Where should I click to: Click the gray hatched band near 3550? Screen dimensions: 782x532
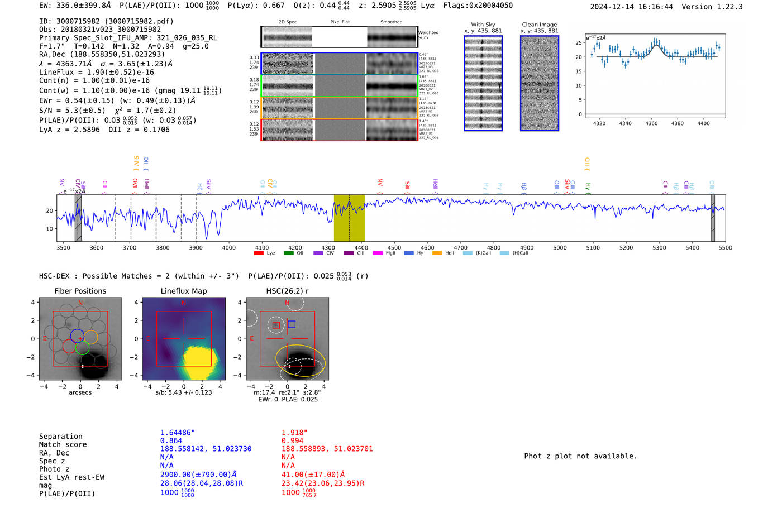click(78, 218)
